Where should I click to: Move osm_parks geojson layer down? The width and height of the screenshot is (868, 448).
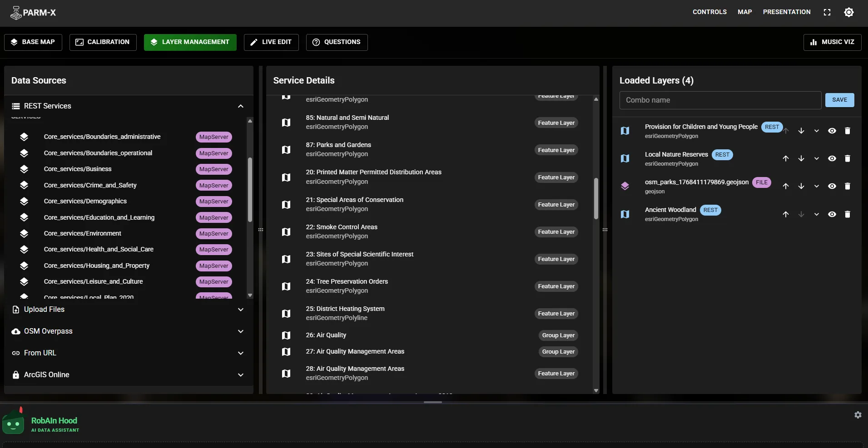coord(801,186)
